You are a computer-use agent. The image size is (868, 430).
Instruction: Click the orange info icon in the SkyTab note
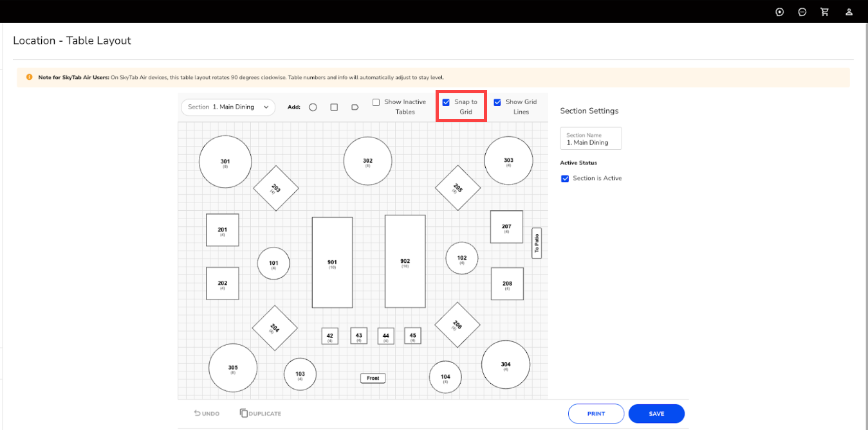29,77
